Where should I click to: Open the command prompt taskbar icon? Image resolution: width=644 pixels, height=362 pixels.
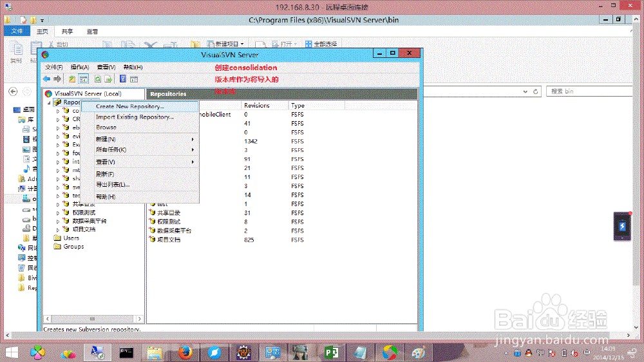tap(126, 352)
